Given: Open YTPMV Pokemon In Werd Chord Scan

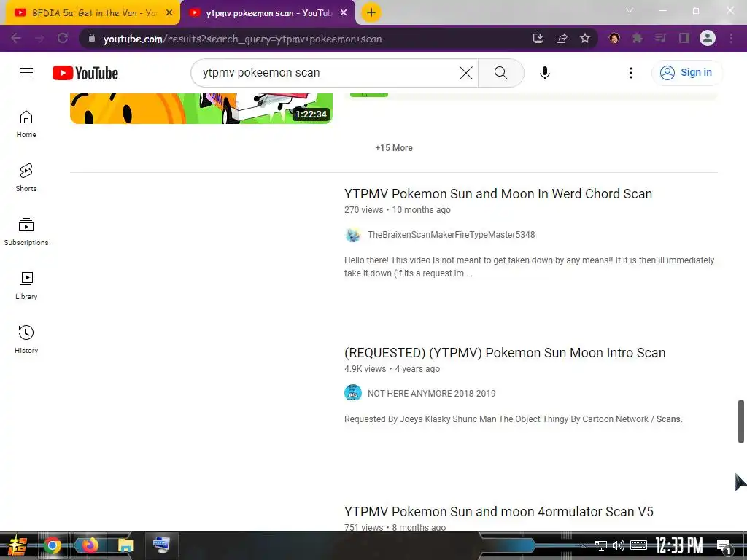Looking at the screenshot, I should (498, 194).
